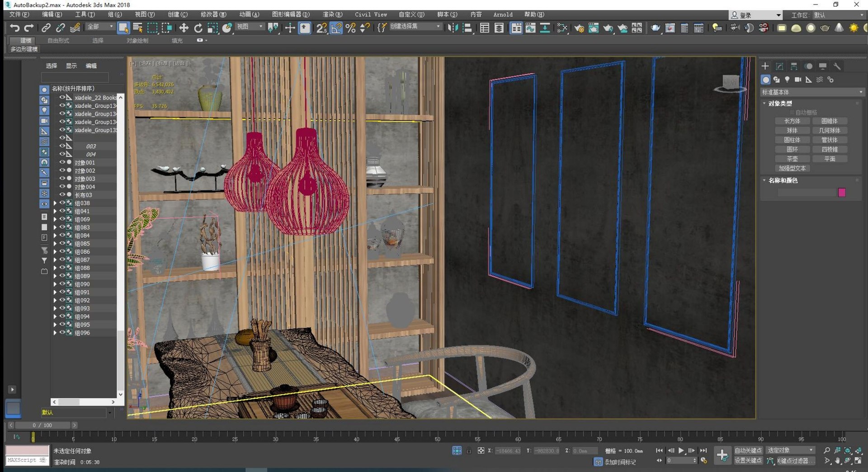Click the pink object color swatch
The height and width of the screenshot is (472, 868).
coord(841,193)
